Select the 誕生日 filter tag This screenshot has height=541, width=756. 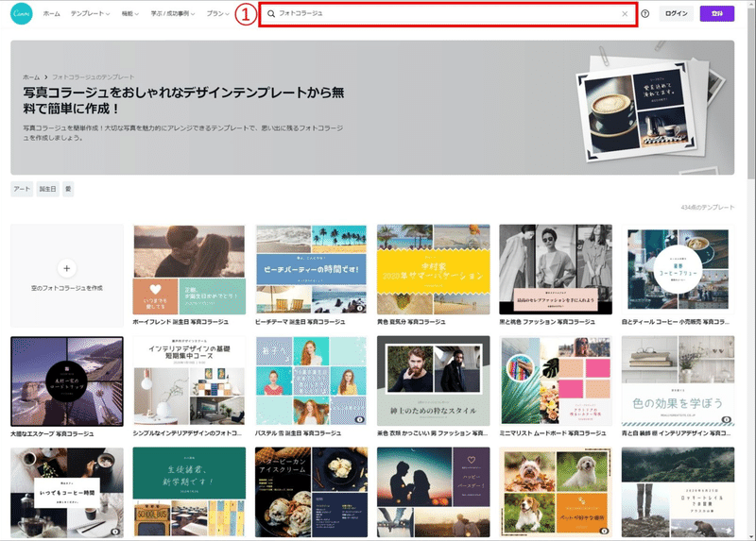48,189
